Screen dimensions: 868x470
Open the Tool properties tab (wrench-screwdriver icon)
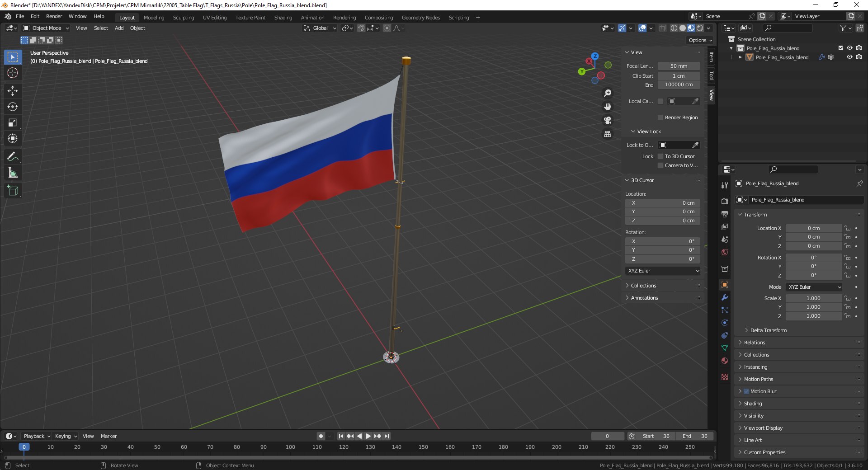[x=725, y=185]
